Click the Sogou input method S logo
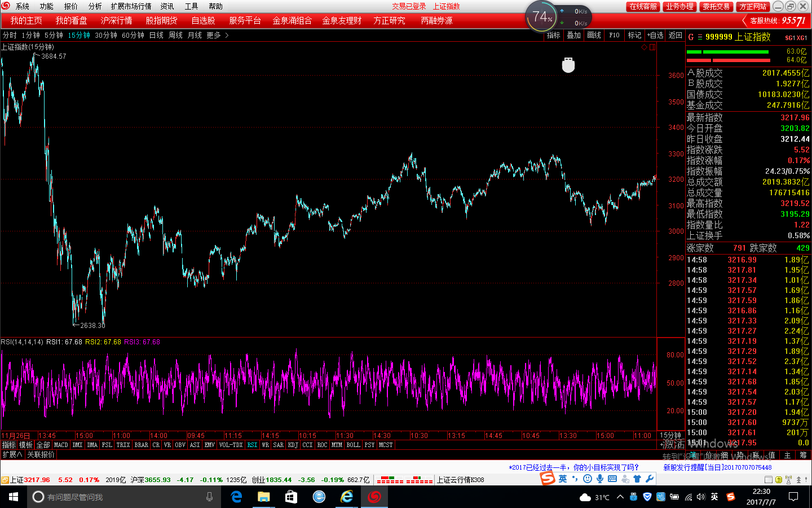 (548, 479)
